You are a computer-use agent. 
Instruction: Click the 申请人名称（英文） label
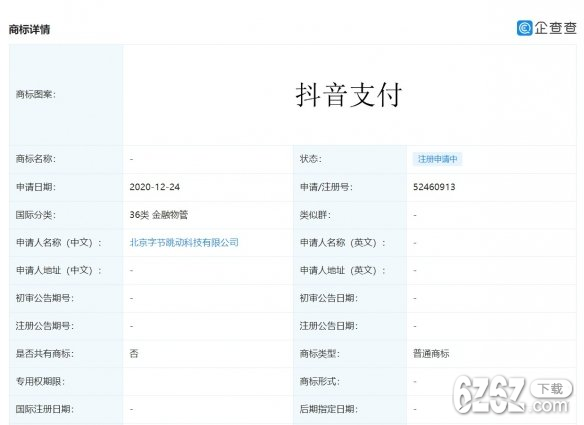tap(343, 243)
